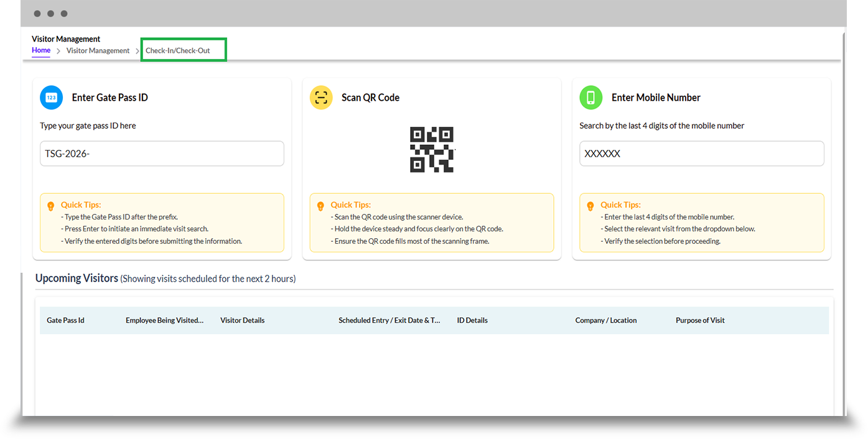The height and width of the screenshot is (439, 868).
Task: Open the Home breadcrumb link
Action: 41,50
